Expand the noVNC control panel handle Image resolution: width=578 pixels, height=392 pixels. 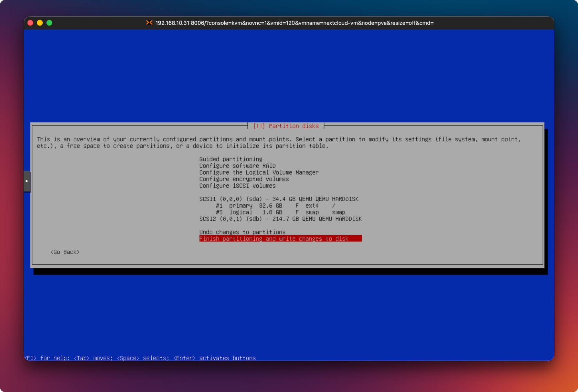(27, 181)
